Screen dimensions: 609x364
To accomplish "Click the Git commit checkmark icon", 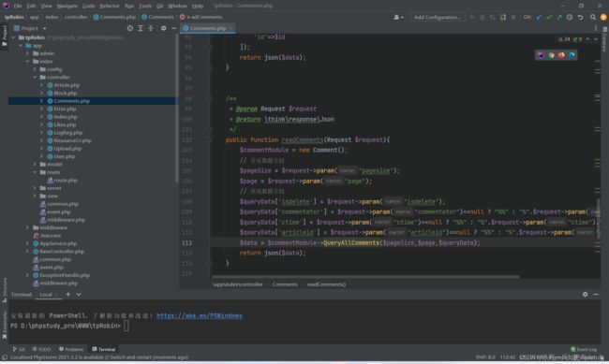I will coord(549,17).
